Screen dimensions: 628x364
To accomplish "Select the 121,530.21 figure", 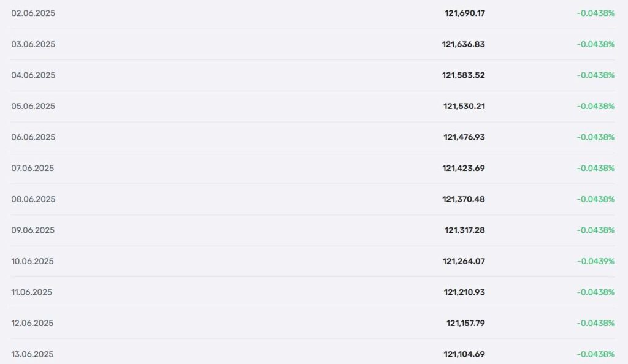I will [464, 106].
